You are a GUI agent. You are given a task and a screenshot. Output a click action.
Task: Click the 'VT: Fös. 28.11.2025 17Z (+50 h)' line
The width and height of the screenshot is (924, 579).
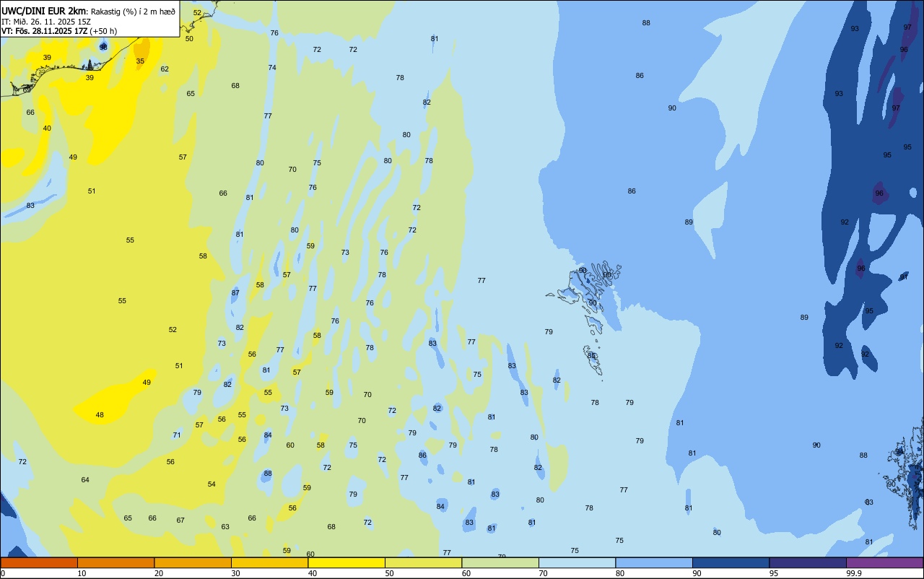click(x=59, y=31)
